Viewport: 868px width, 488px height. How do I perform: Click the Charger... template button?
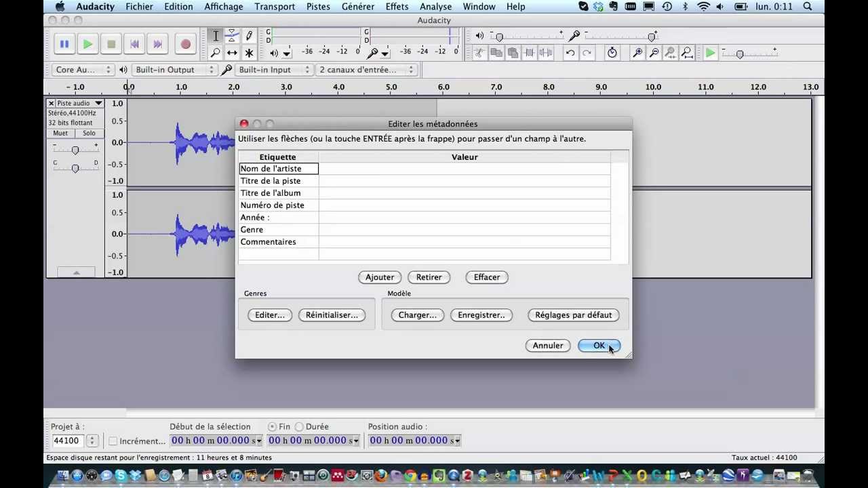click(x=417, y=315)
